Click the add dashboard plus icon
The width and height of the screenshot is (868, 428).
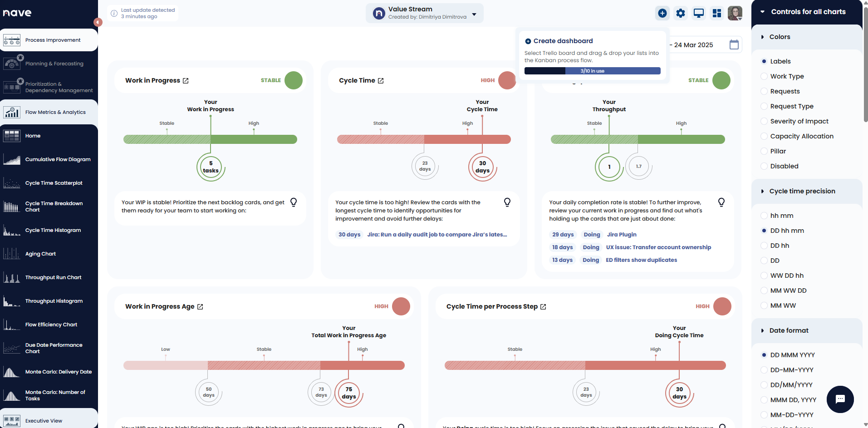tap(662, 13)
